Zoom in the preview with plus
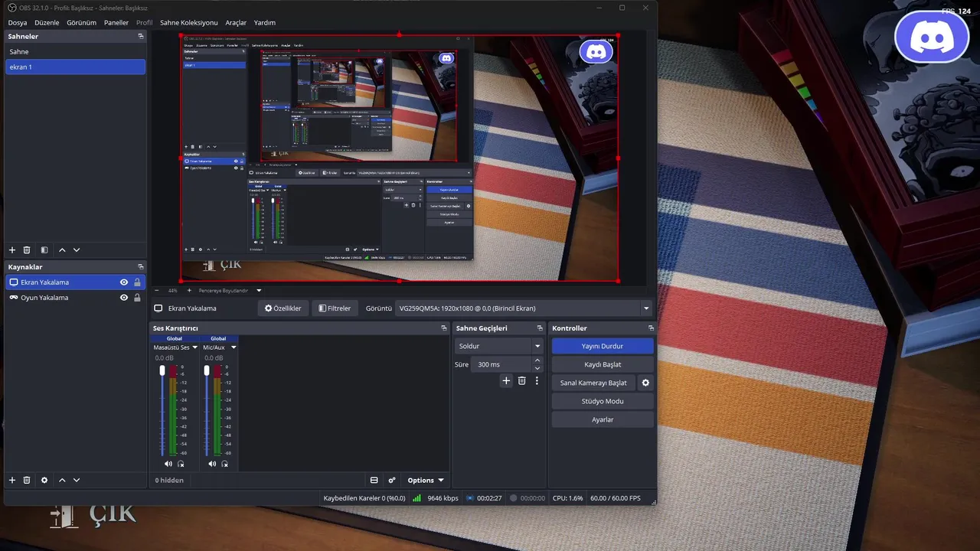Viewport: 980px width, 551px height. 188,291
